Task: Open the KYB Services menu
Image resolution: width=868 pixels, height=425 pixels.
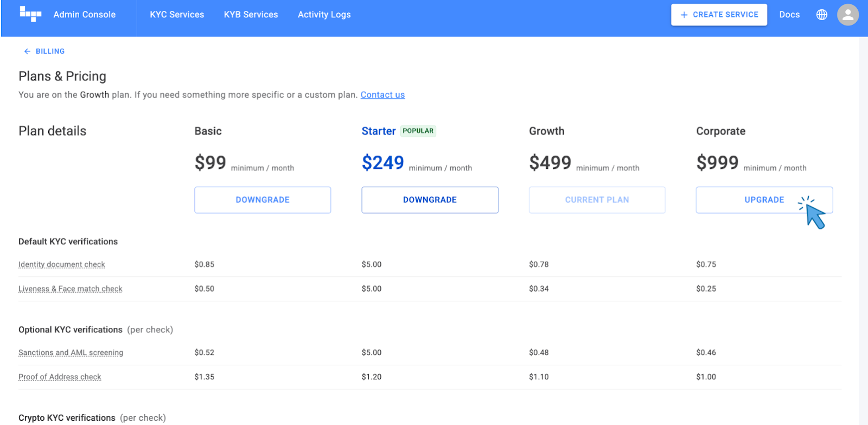Action: [251, 15]
